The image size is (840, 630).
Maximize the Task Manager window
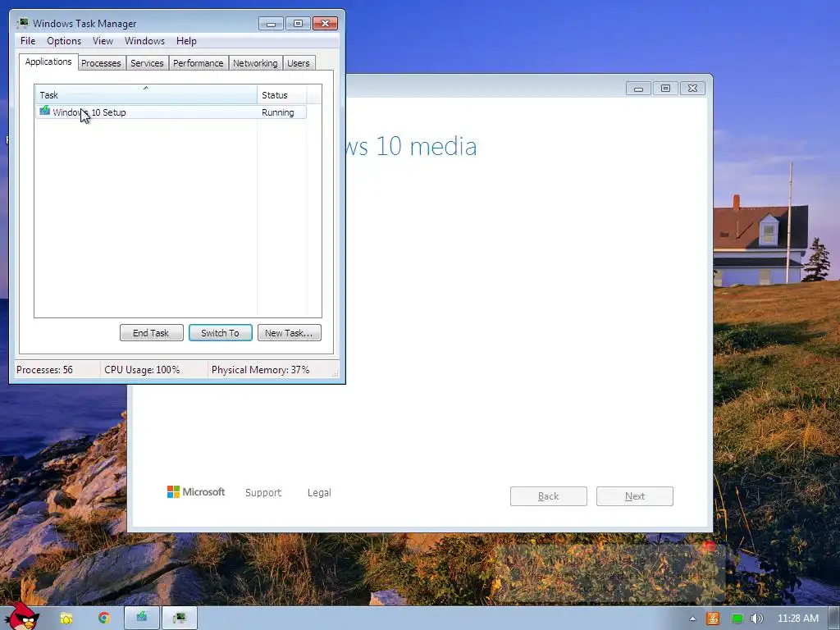point(298,24)
